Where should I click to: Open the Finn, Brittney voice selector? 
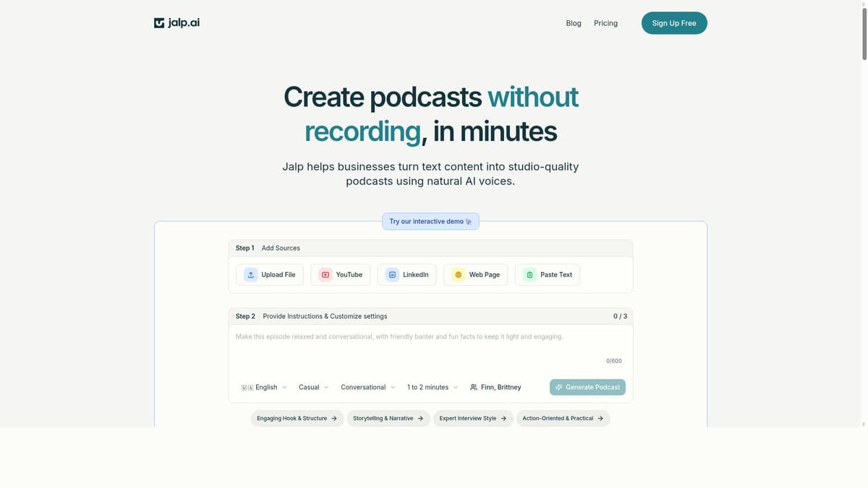(x=495, y=387)
